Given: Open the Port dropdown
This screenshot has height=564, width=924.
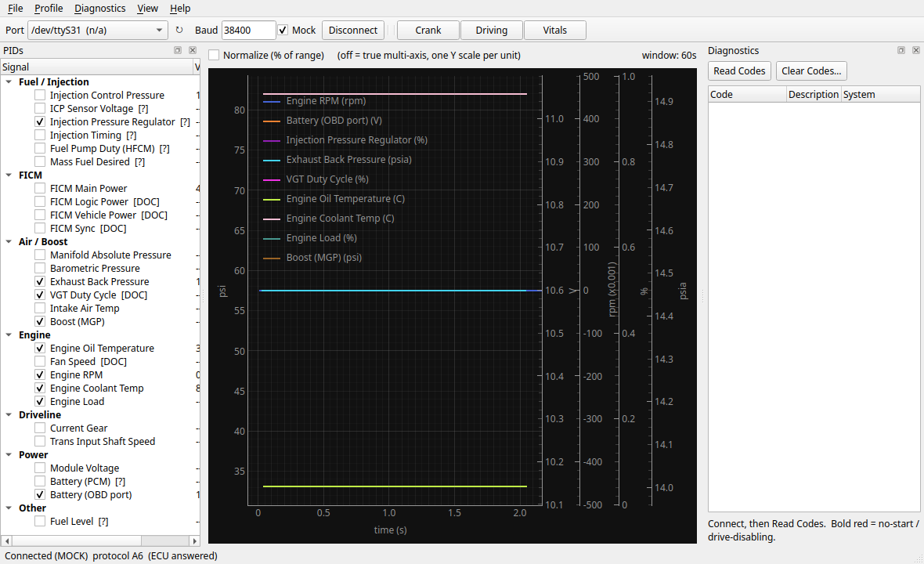Looking at the screenshot, I should click(98, 30).
